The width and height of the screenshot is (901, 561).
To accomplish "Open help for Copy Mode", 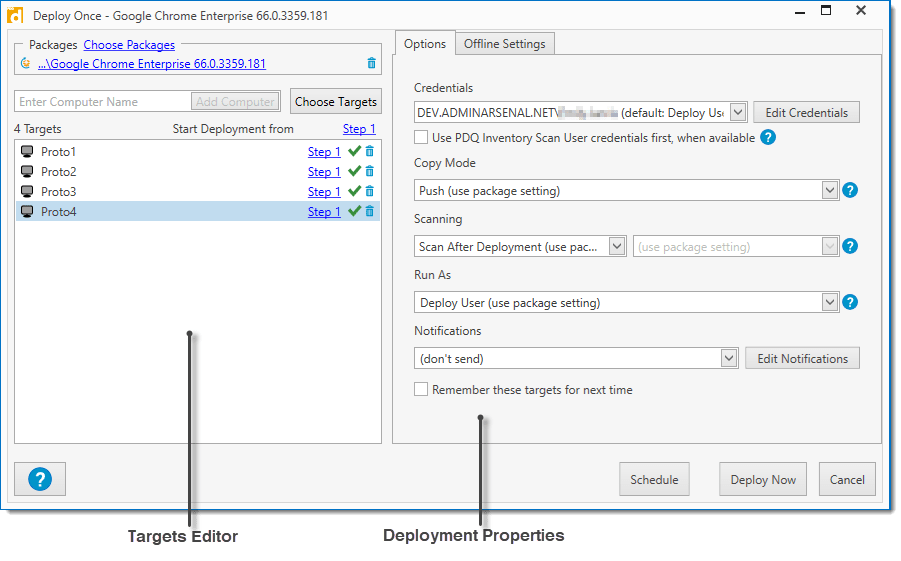I will tap(850, 190).
